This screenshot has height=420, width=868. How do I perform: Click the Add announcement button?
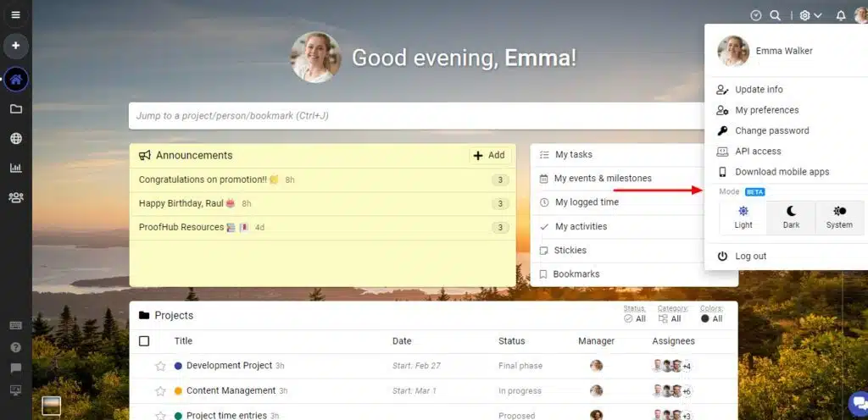pos(489,155)
